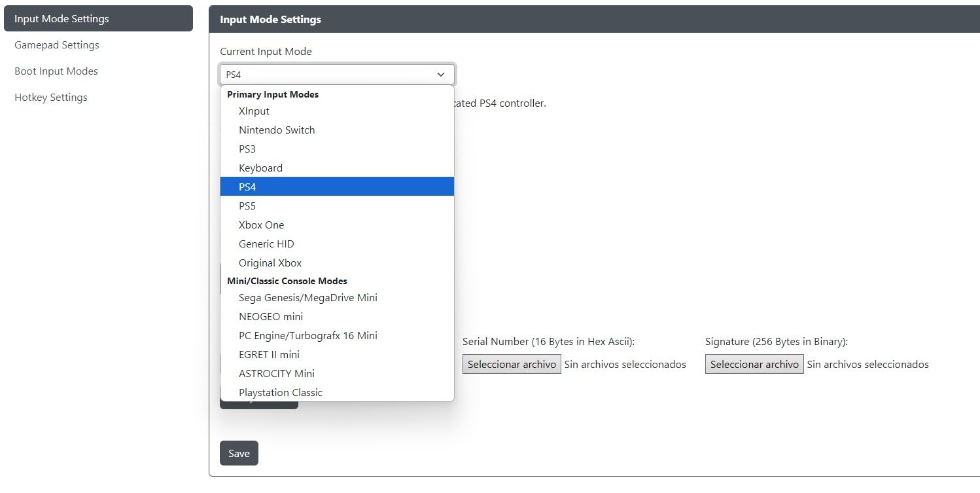
Task: Select Original Xbox option
Action: pyautogui.click(x=337, y=263)
